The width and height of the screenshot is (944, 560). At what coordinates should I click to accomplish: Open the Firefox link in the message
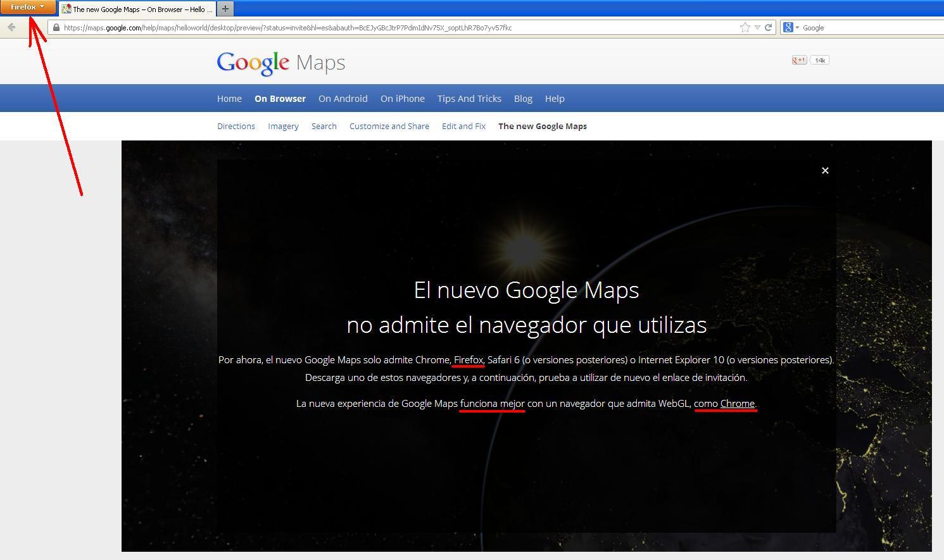pos(468,359)
